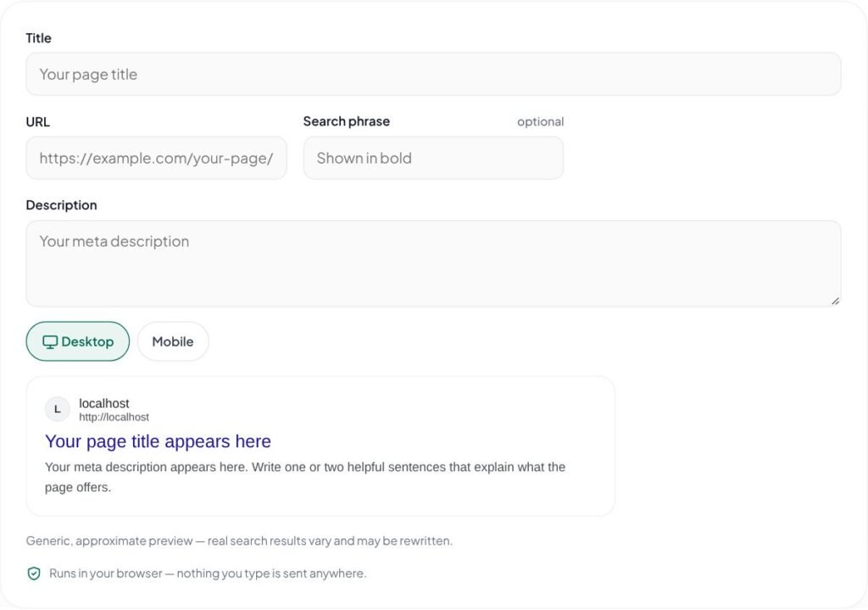This screenshot has width=868, height=610.
Task: Click the 'Generic, approximate preview' disclaimer text
Action: point(239,541)
